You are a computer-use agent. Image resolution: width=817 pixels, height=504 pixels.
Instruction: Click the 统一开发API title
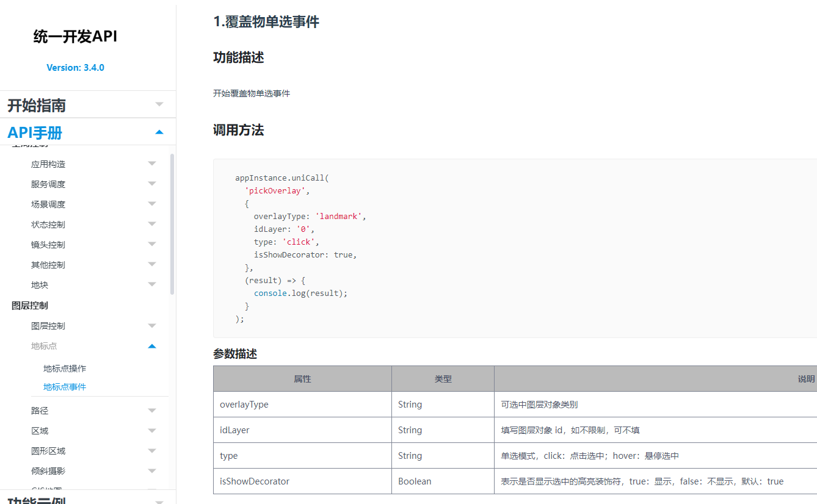click(x=75, y=37)
